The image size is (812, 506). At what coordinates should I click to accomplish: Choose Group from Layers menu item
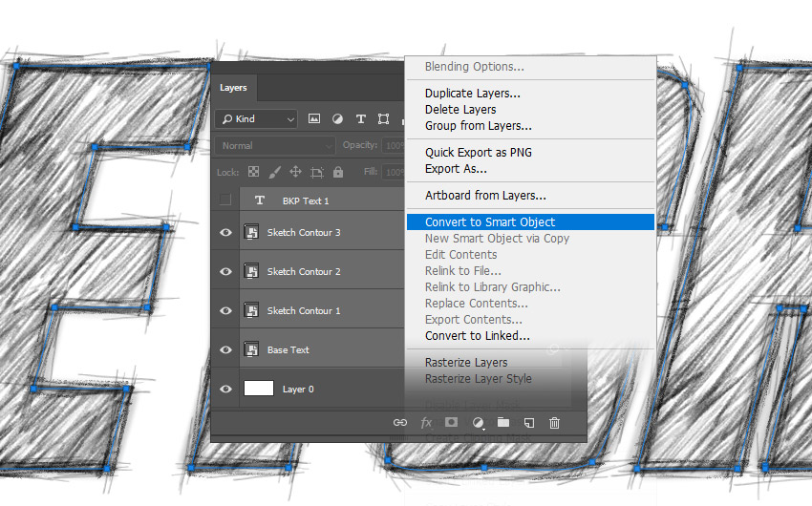coord(478,126)
